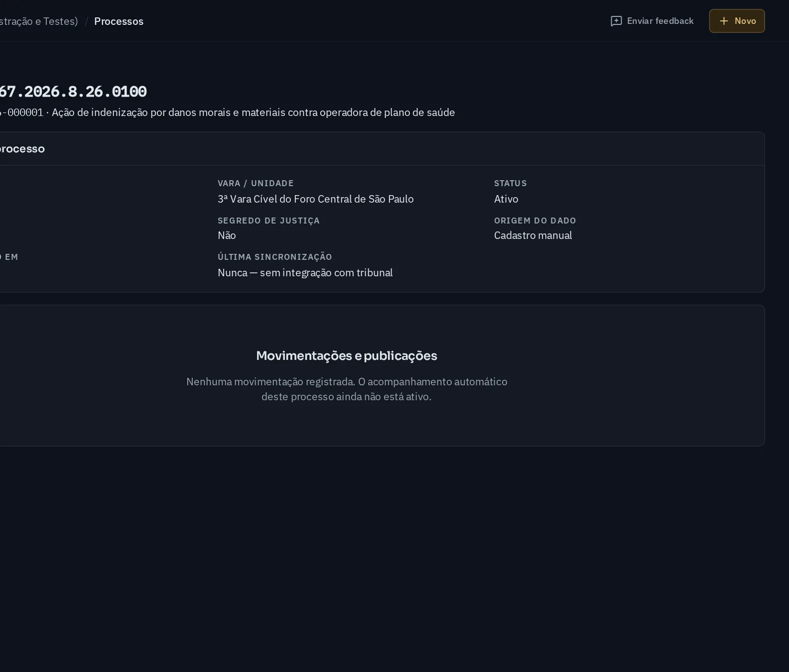This screenshot has width=789, height=672.
Task: Click the plus icon in Novo button
Action: tap(724, 21)
